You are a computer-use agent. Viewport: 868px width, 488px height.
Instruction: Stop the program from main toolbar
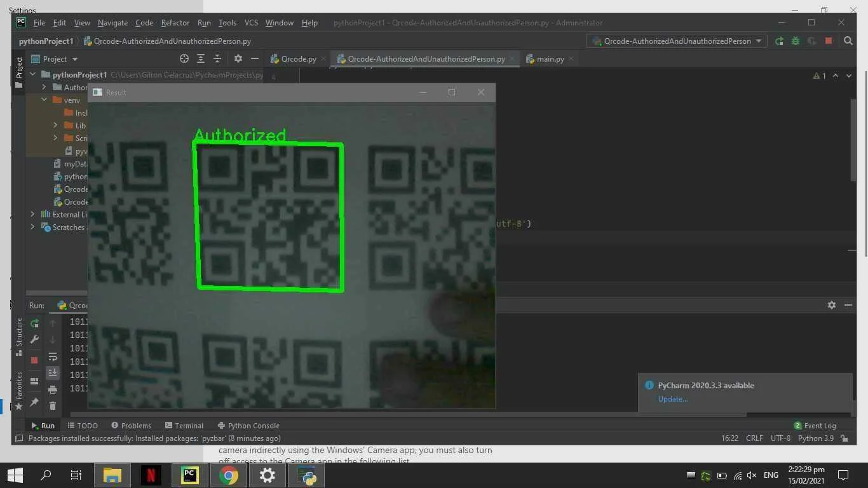tap(829, 41)
